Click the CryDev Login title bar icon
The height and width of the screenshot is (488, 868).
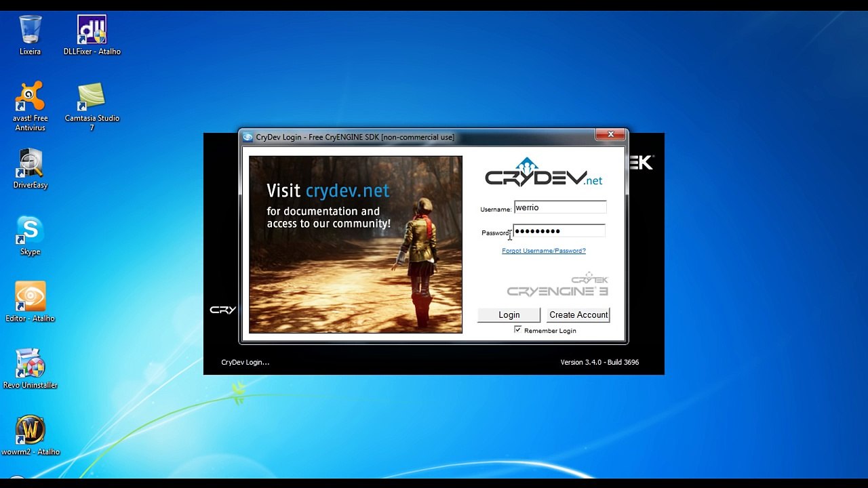click(x=248, y=137)
